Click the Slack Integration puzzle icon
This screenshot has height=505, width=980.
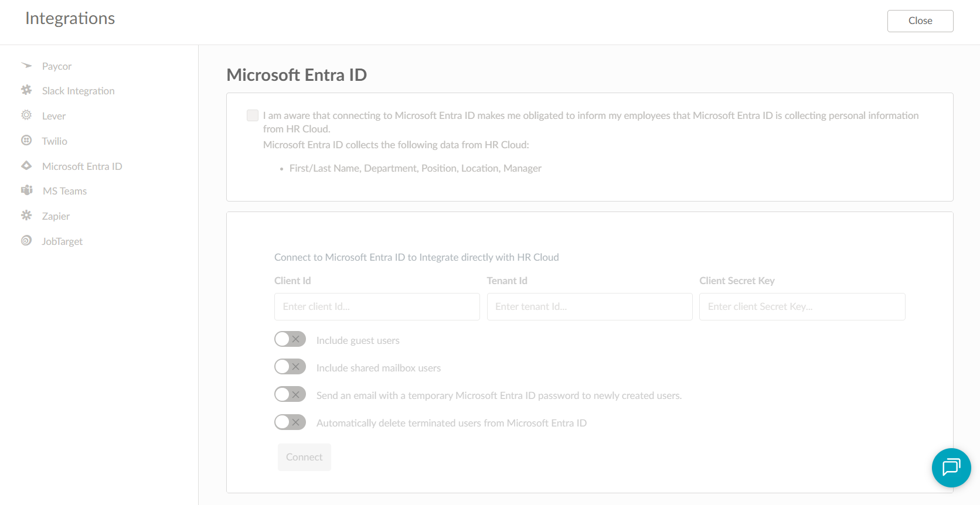tap(26, 90)
